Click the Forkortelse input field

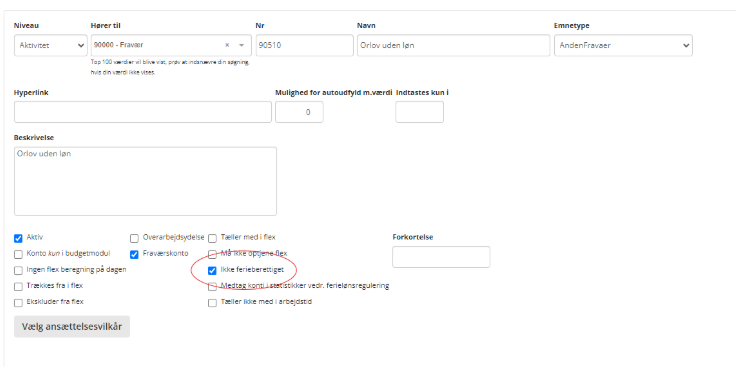[441, 257]
